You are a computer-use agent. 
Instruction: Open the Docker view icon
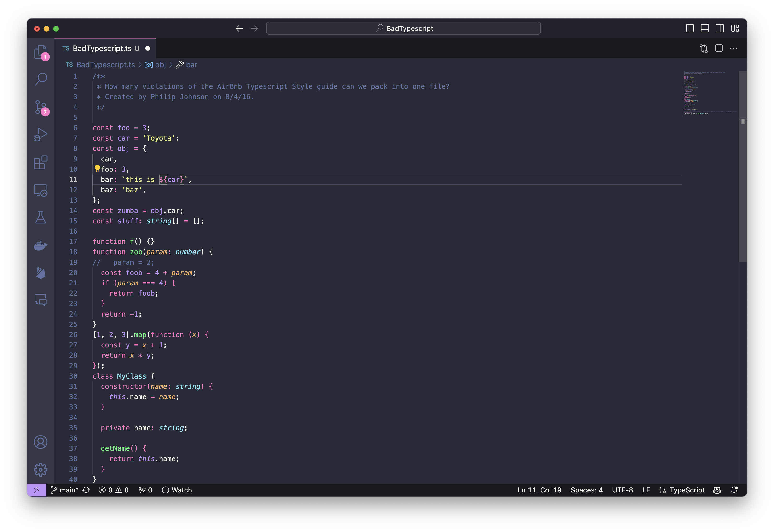[41, 245]
